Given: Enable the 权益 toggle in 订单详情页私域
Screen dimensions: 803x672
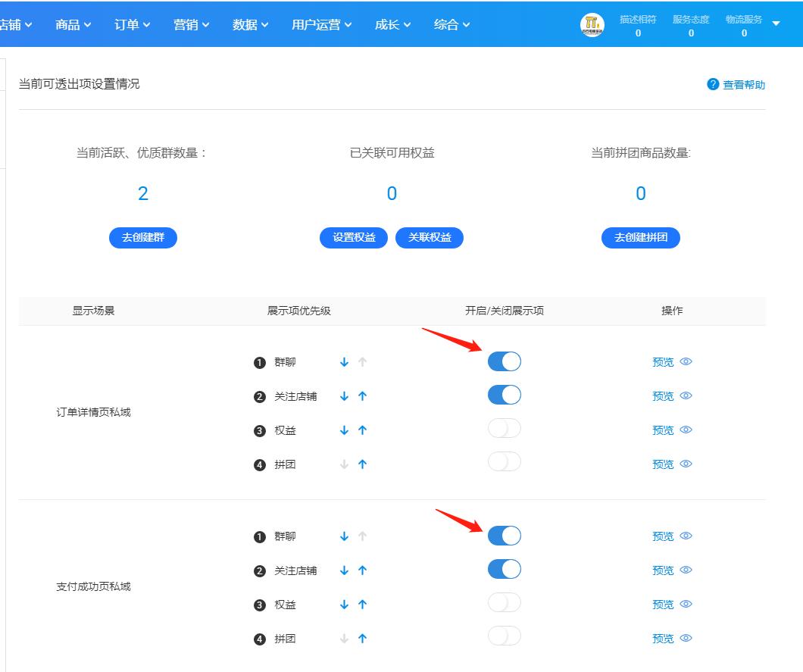Looking at the screenshot, I should tap(504, 428).
